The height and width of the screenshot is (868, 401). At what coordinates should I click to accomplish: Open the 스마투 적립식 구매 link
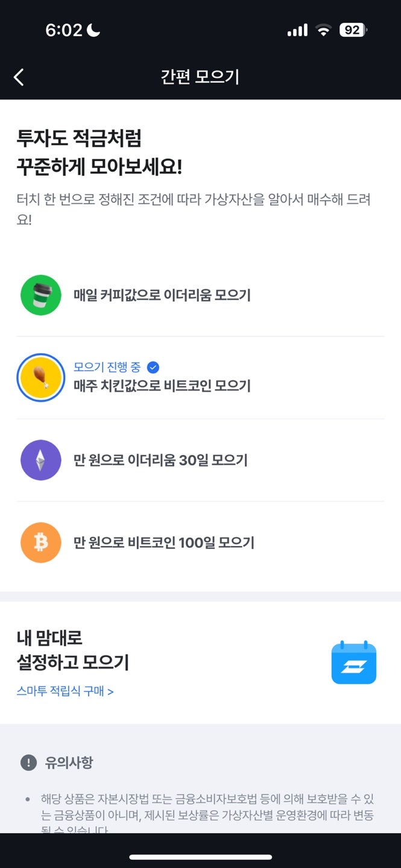coord(66,692)
